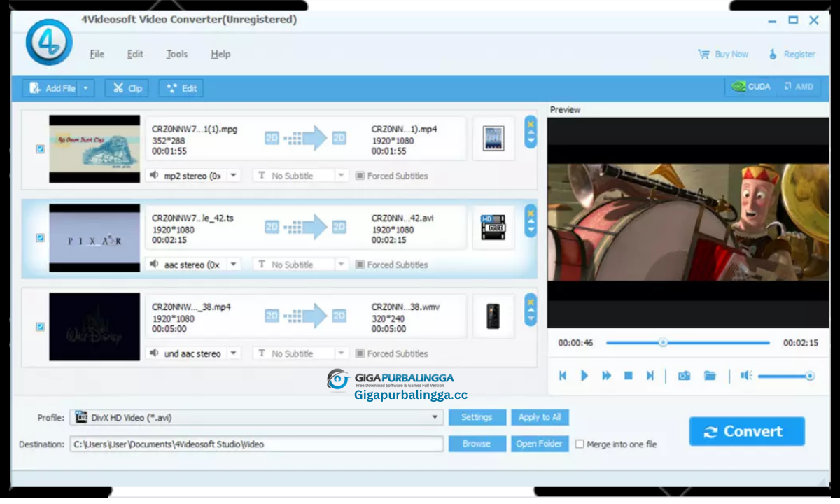Move the ts file up in the list

[x=531, y=221]
